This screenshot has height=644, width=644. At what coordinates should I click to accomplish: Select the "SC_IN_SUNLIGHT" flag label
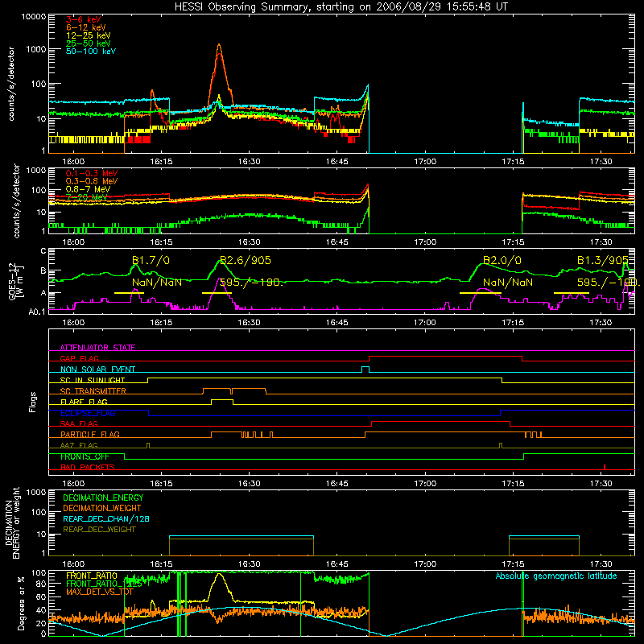coord(93,380)
